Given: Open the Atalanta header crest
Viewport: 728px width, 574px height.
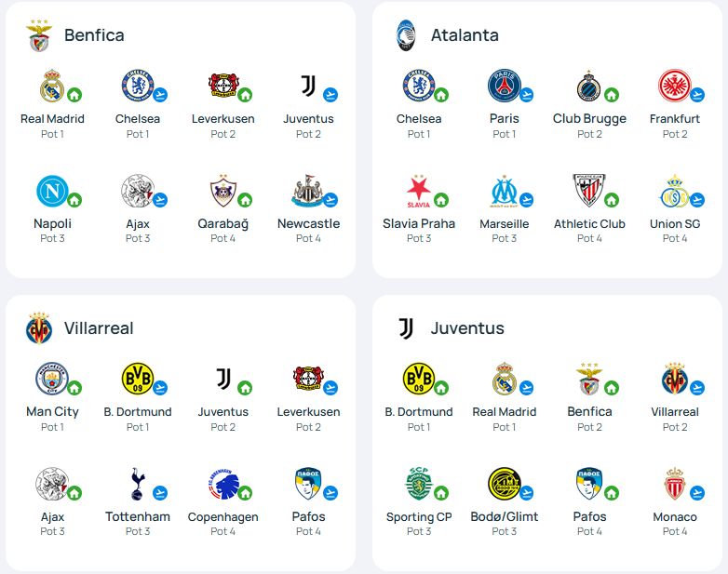Looking at the screenshot, I should [406, 35].
